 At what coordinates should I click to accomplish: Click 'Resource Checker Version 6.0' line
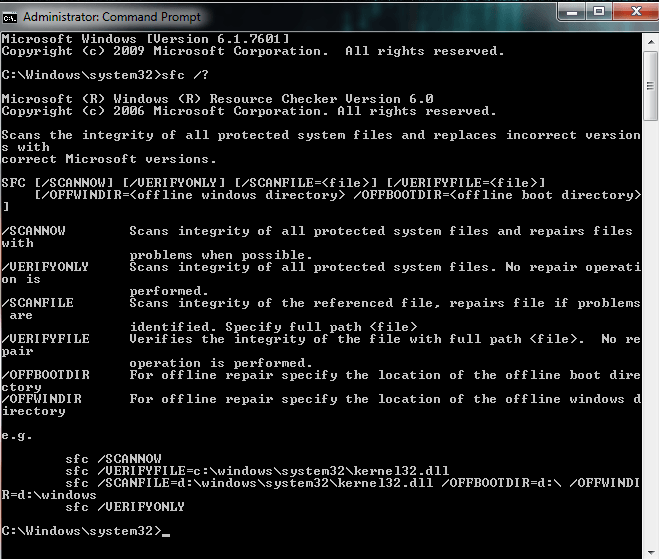point(217,99)
